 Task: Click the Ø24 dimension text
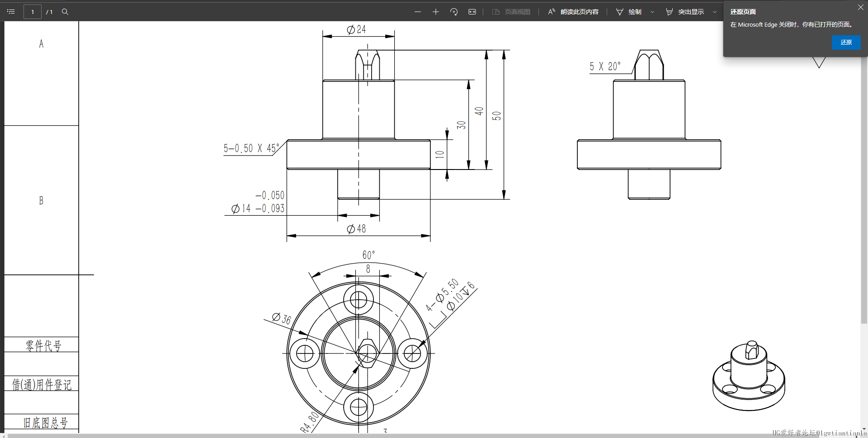pyautogui.click(x=356, y=29)
